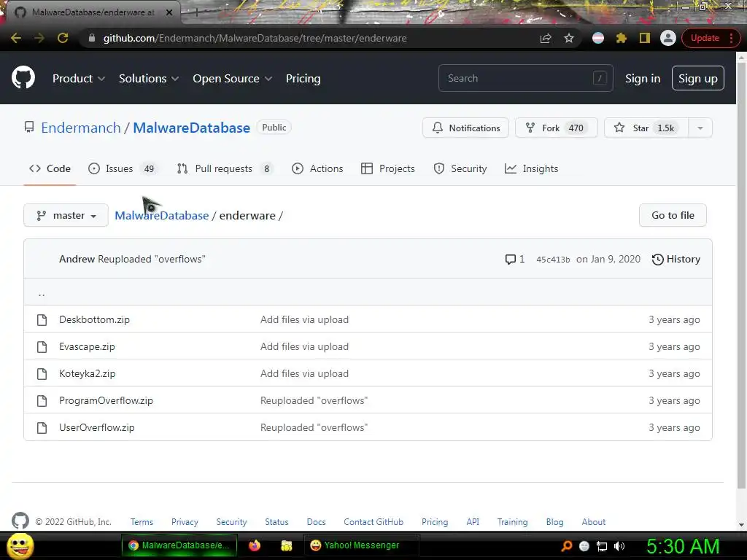Focus the GitHub search field
The height and width of the screenshot is (560, 747).
coord(525,79)
